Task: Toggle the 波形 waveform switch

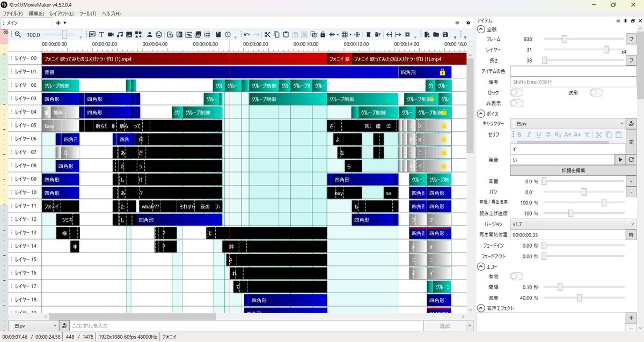Action: (596, 93)
